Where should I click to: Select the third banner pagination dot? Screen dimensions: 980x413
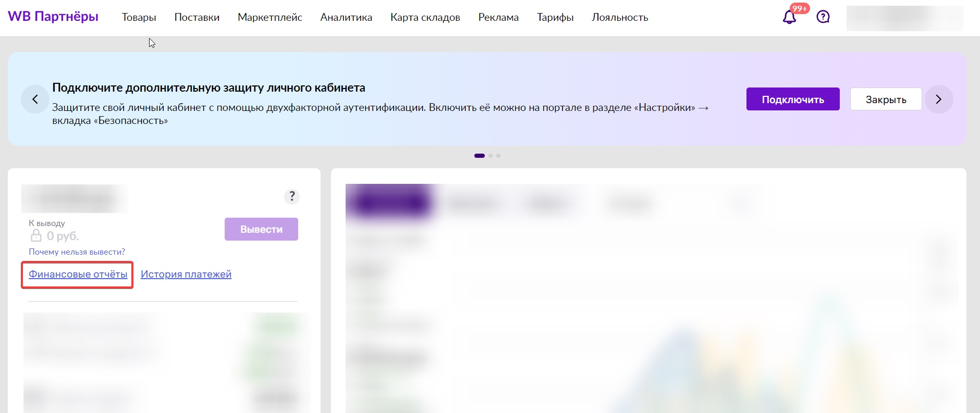click(x=498, y=156)
